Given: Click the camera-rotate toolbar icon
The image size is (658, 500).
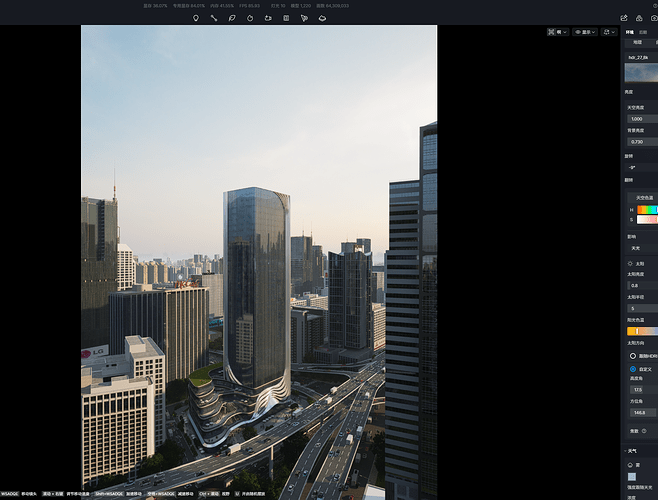Looking at the screenshot, I should 268,18.
